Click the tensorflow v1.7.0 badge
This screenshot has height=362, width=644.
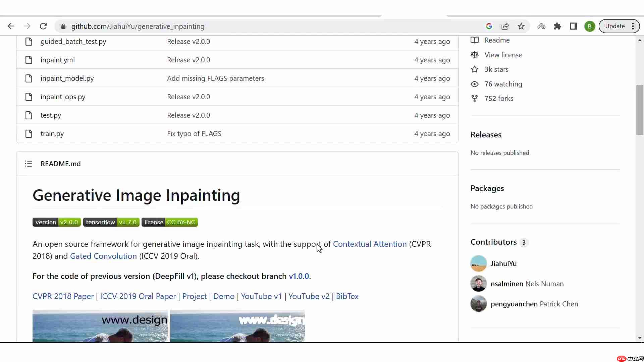(111, 222)
